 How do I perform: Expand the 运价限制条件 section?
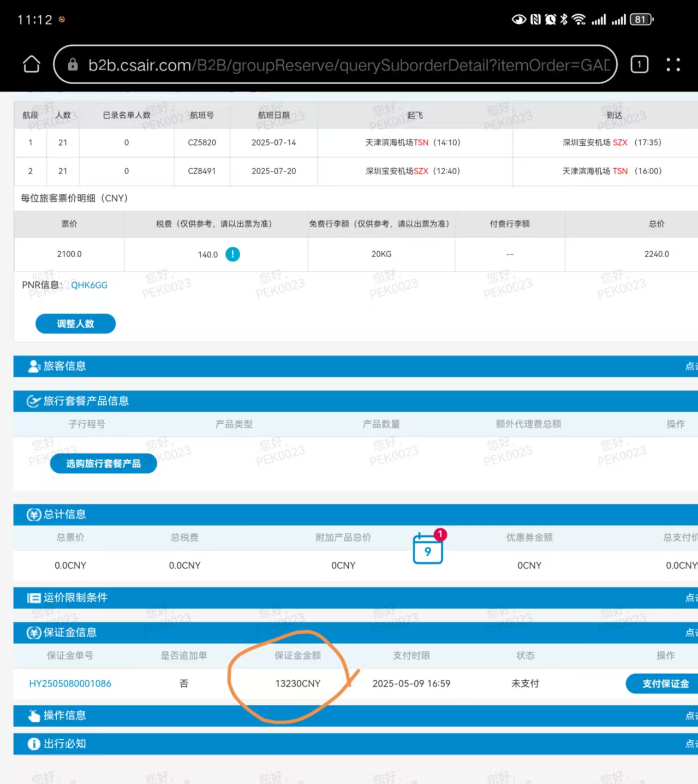click(x=690, y=598)
